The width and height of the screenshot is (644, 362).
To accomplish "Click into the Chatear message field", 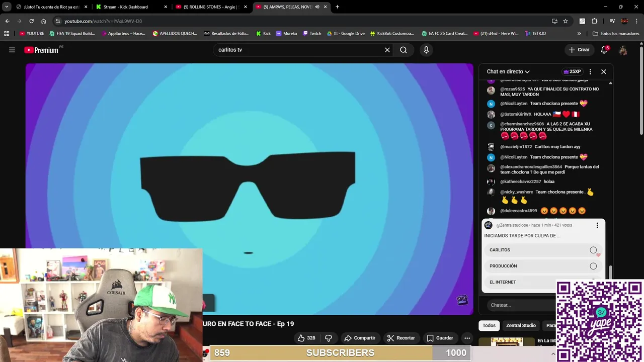I will pyautogui.click(x=521, y=305).
